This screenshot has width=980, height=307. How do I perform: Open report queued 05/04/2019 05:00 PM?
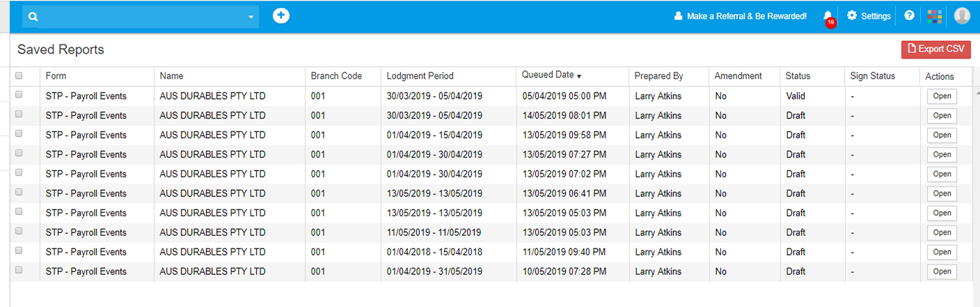click(941, 96)
